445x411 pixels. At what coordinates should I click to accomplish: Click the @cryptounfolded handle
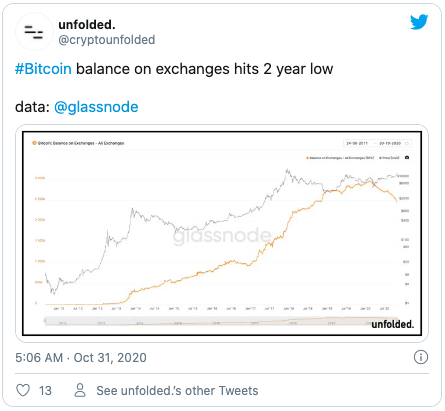(107, 40)
